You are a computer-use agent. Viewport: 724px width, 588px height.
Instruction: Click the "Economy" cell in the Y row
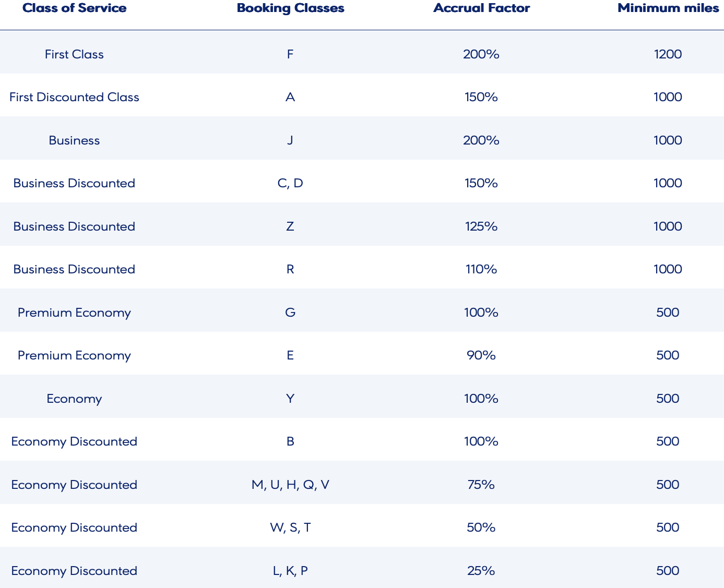[x=74, y=399]
